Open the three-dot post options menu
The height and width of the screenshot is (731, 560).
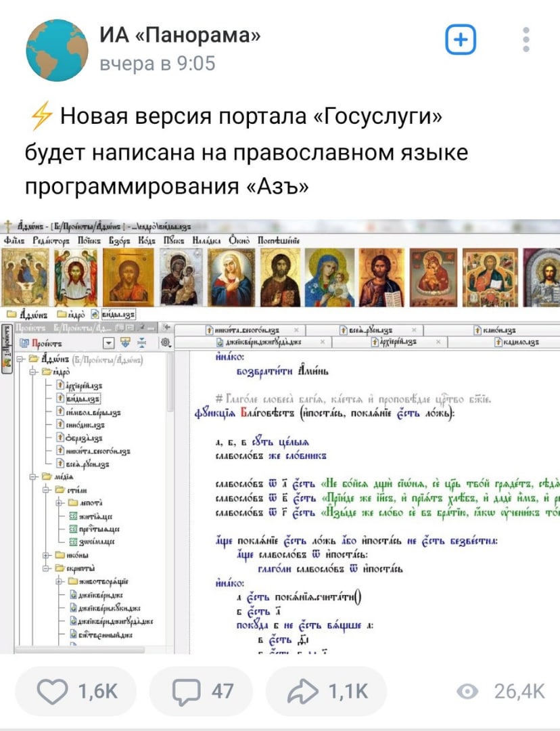click(x=526, y=40)
